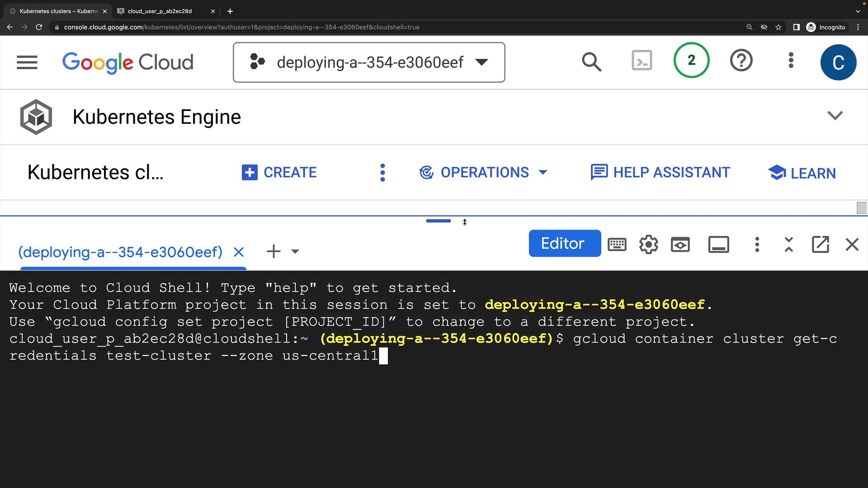This screenshot has width=868, height=488.
Task: Click the Cloud Shell panel resize handle
Action: (x=438, y=221)
